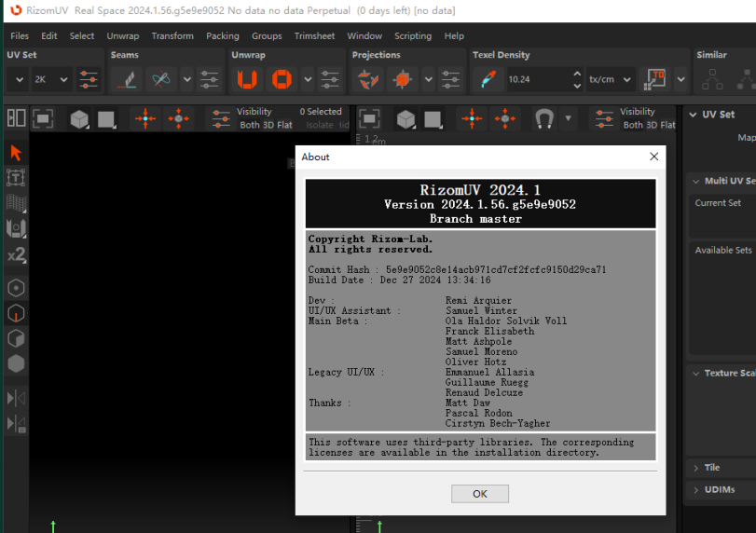This screenshot has width=756, height=533.
Task: Open Seams options sliders icon
Action: click(x=209, y=79)
